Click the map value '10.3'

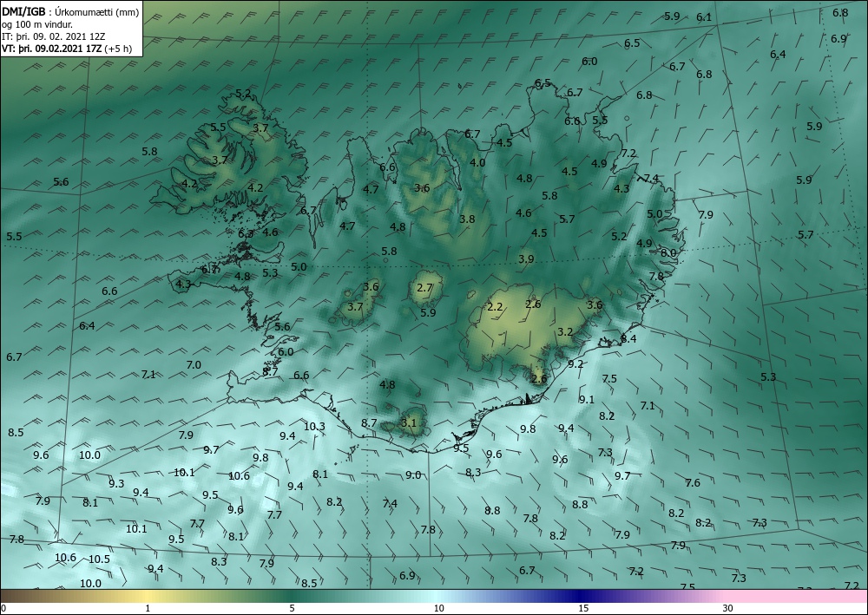[314, 427]
